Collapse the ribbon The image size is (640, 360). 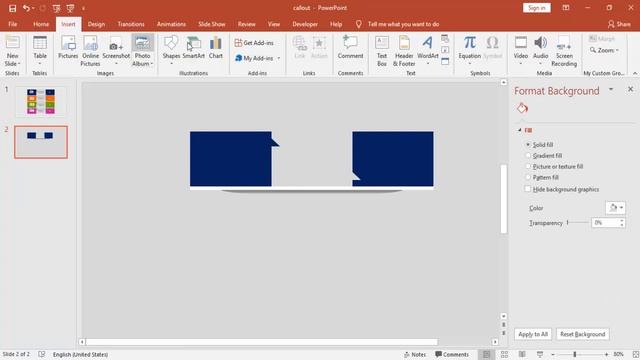pyautogui.click(x=635, y=73)
